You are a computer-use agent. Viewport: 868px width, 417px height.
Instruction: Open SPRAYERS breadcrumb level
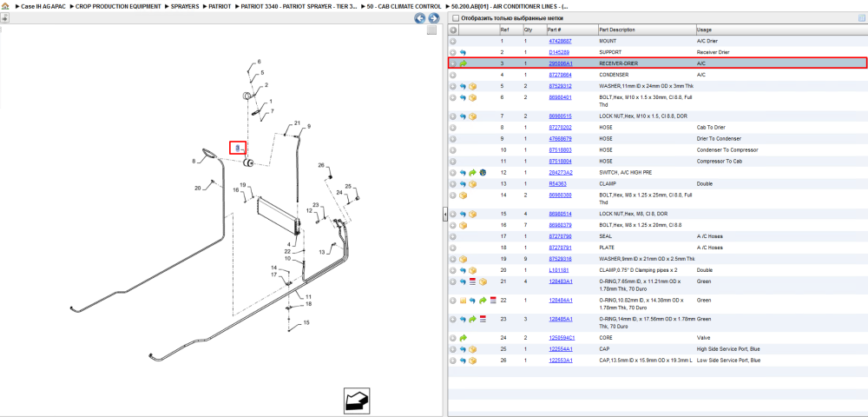point(184,7)
